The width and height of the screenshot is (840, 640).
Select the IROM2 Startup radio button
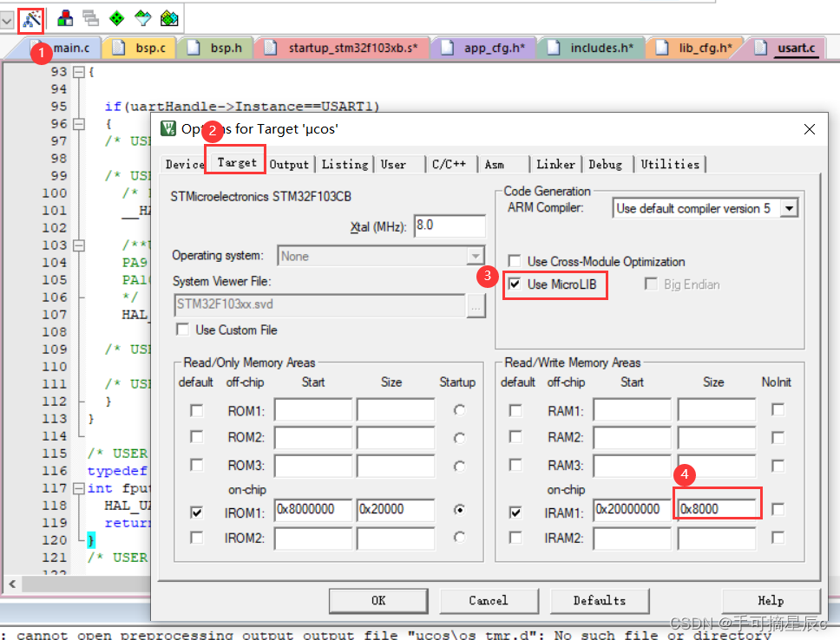(459, 537)
